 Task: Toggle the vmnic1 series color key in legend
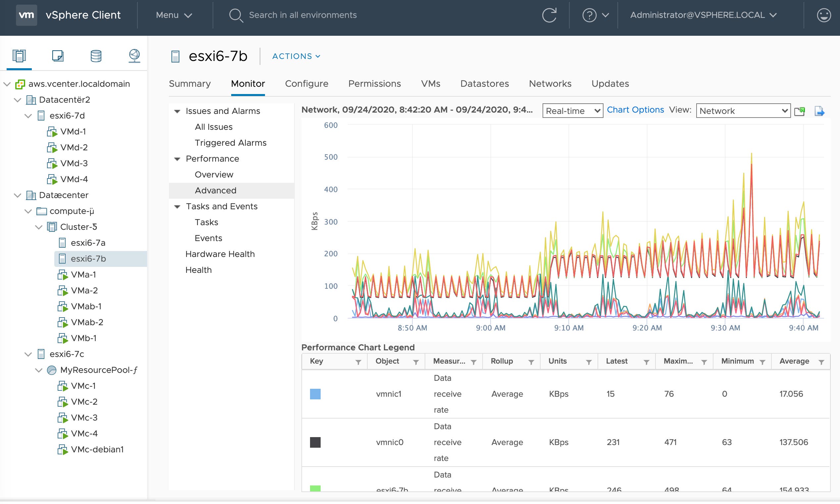pyautogui.click(x=315, y=394)
